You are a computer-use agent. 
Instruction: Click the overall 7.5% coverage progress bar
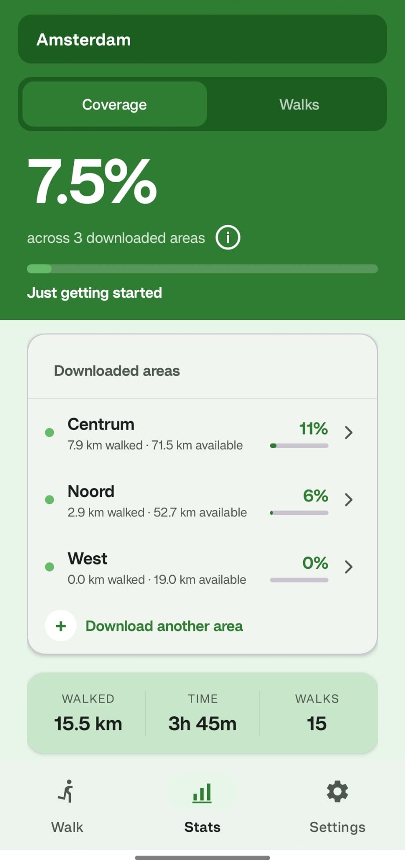click(x=202, y=269)
